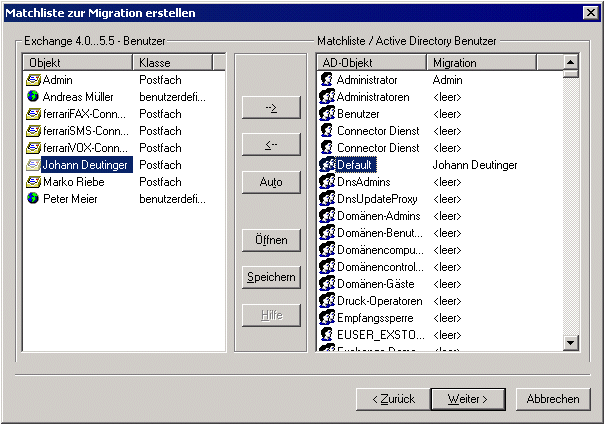
Task: Select the DnsAdmins group icon
Action: pyautogui.click(x=326, y=182)
